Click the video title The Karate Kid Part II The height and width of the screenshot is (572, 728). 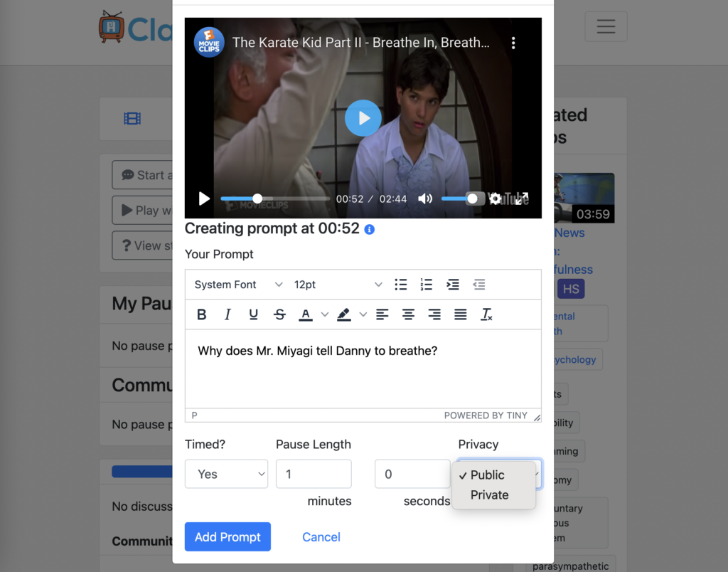360,42
